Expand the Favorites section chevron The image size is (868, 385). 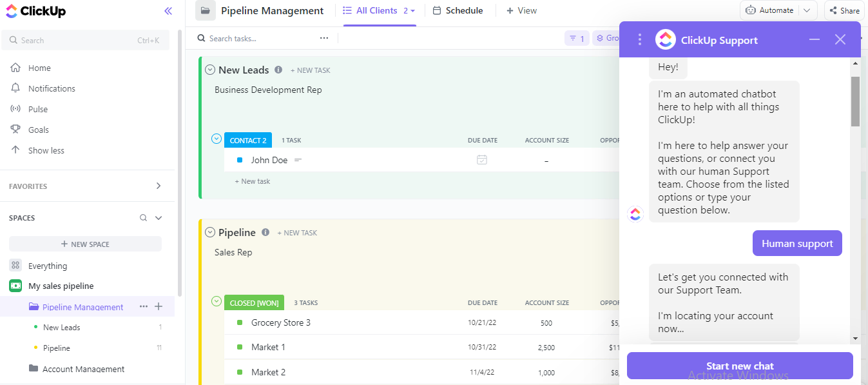[159, 186]
